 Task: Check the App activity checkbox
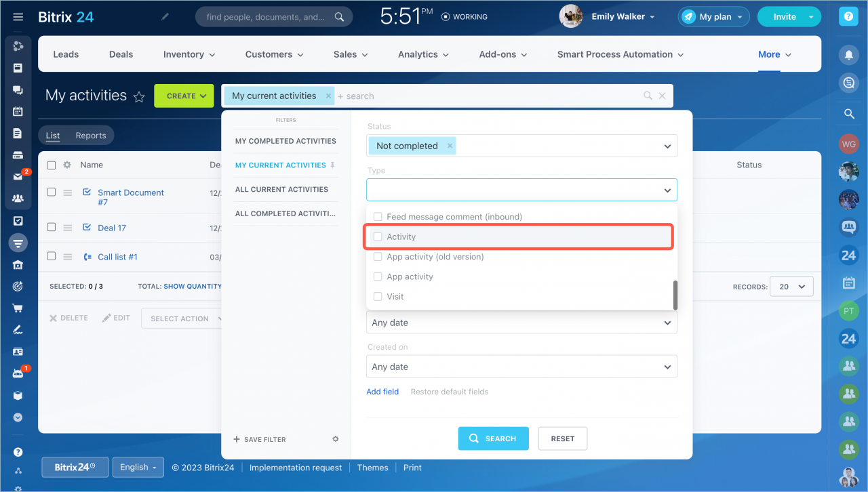[378, 276]
